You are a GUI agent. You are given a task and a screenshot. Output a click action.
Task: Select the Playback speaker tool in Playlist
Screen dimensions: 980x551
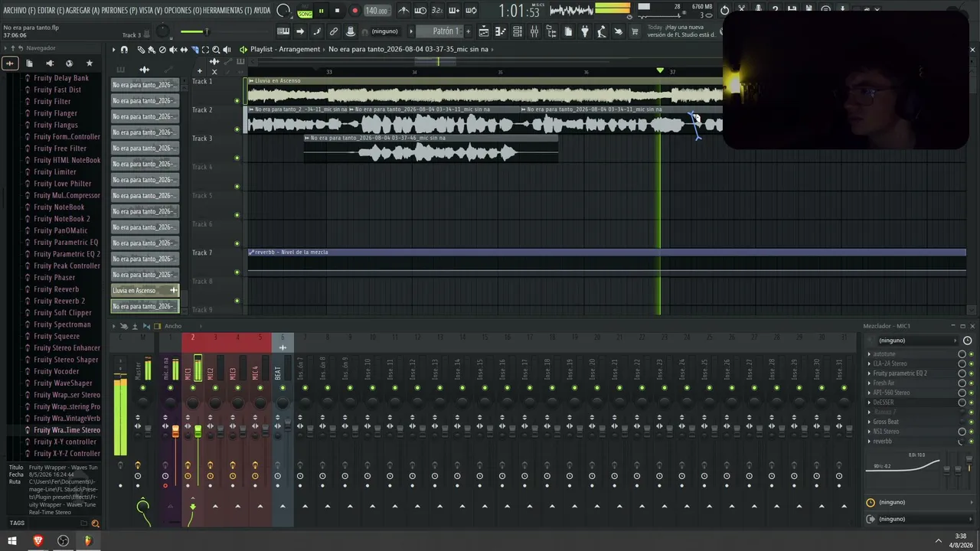[x=227, y=50]
